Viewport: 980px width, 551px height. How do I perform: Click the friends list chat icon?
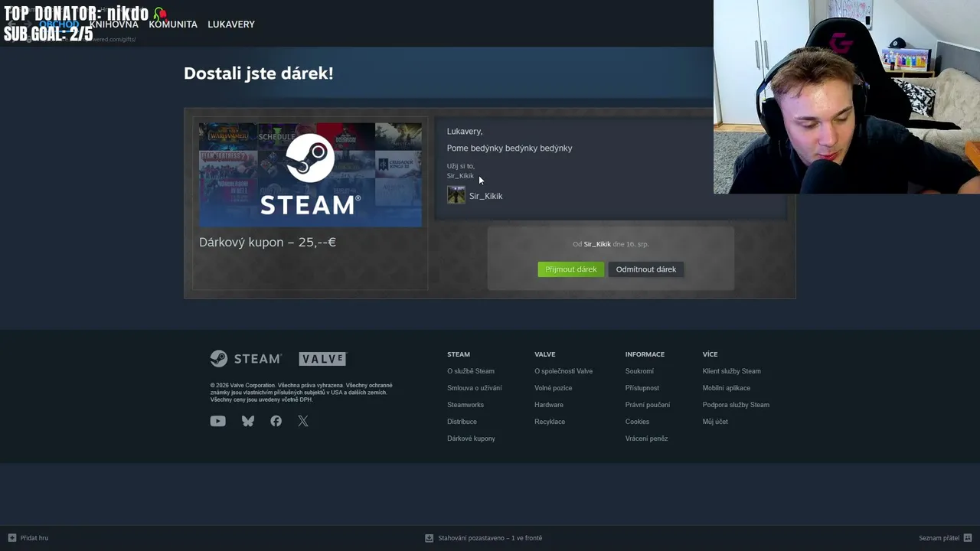(968, 538)
